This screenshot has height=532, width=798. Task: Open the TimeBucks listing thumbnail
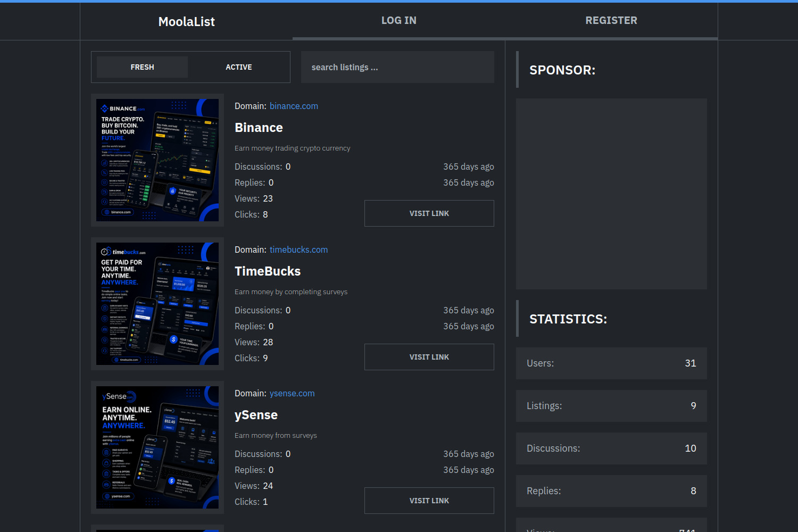click(x=157, y=304)
